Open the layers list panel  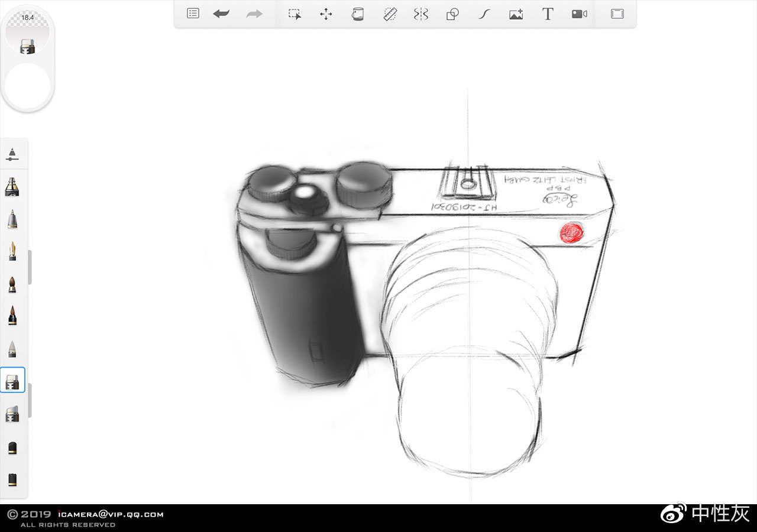coord(193,14)
